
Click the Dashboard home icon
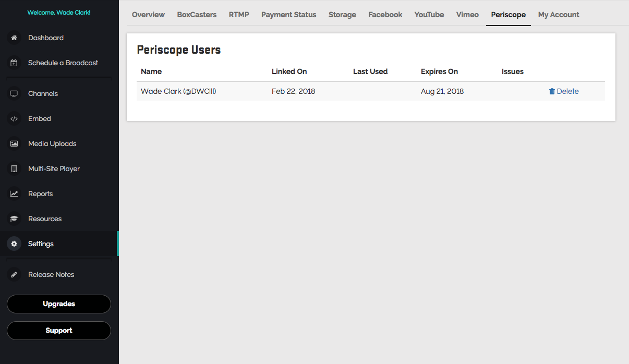[14, 38]
